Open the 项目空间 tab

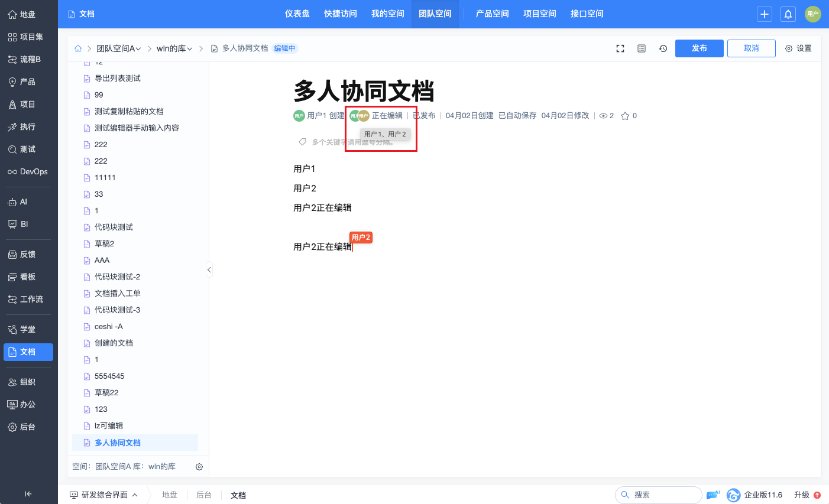click(540, 14)
